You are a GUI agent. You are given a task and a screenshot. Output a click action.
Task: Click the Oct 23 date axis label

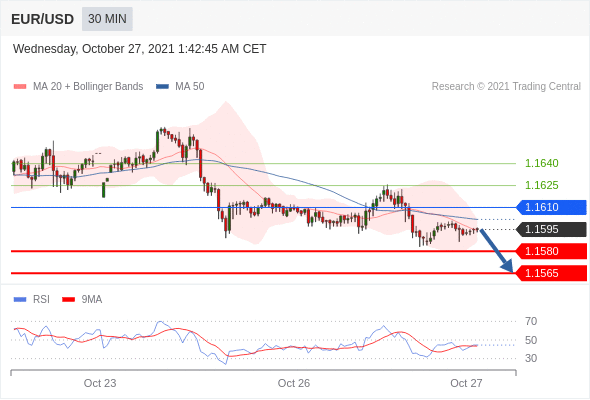click(100, 383)
